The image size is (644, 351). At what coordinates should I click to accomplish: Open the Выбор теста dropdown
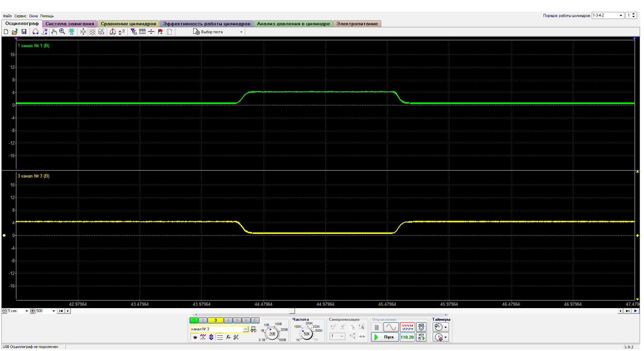[218, 32]
